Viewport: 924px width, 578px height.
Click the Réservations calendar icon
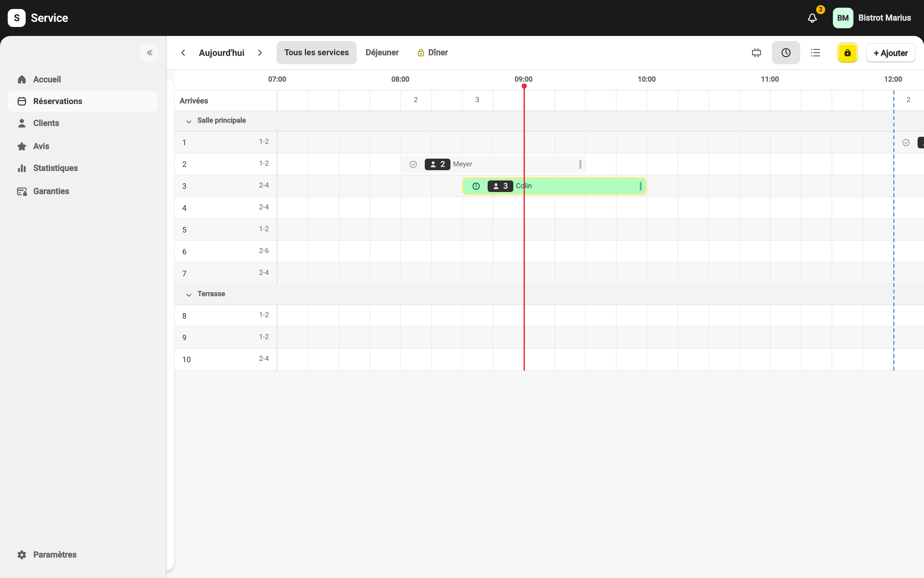(22, 101)
